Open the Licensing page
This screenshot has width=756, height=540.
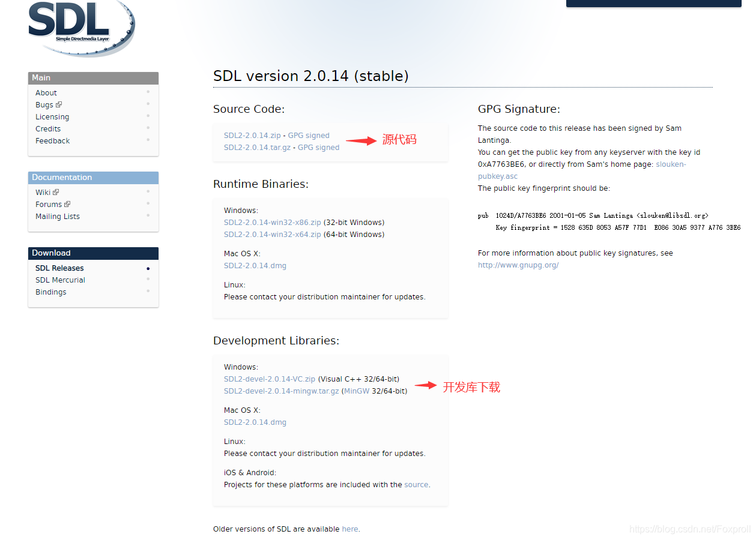tap(52, 116)
